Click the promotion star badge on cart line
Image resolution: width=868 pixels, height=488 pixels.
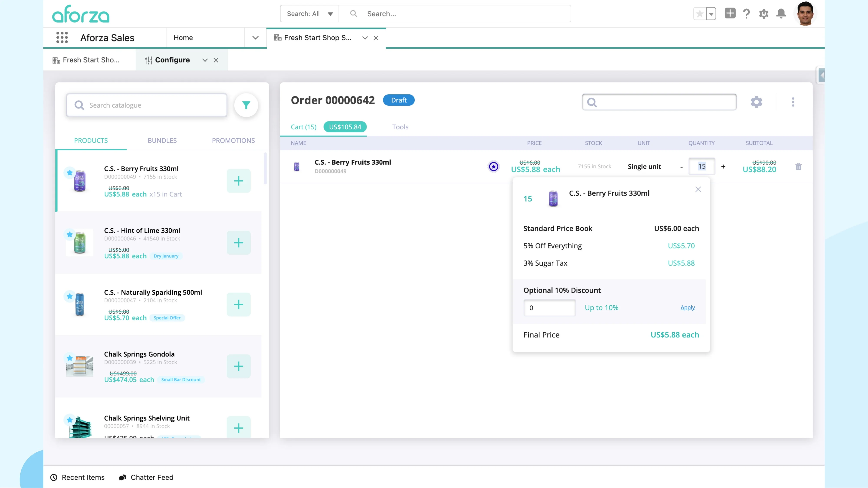click(493, 166)
